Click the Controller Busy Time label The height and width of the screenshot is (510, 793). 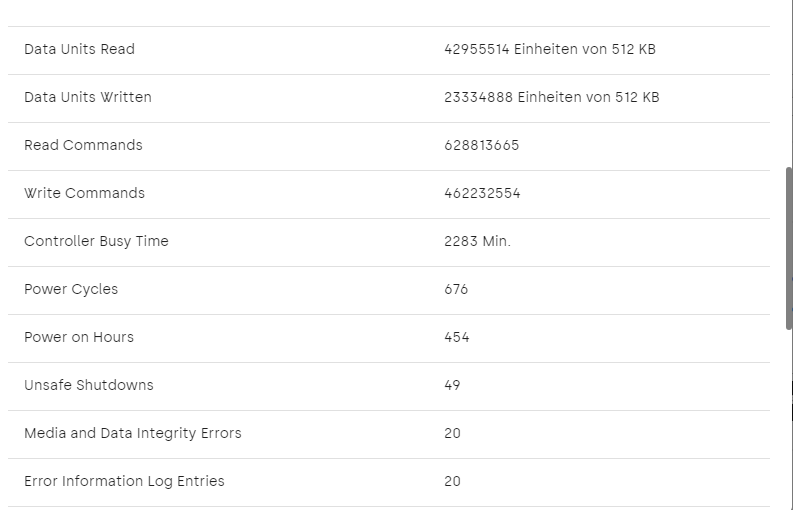click(96, 241)
